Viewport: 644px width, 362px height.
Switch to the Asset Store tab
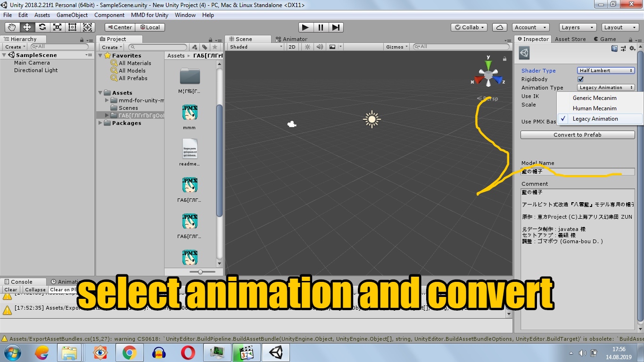[570, 39]
